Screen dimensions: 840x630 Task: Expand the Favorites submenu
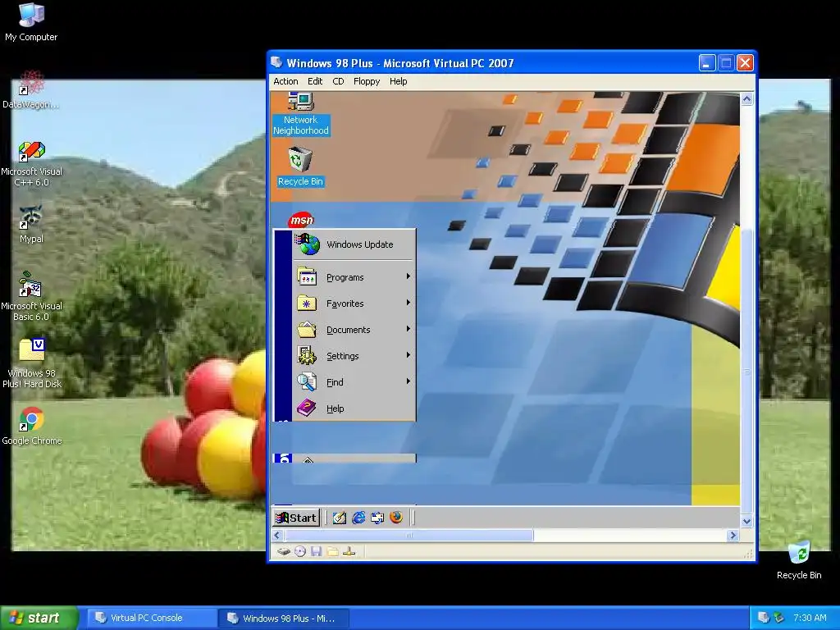coord(354,304)
